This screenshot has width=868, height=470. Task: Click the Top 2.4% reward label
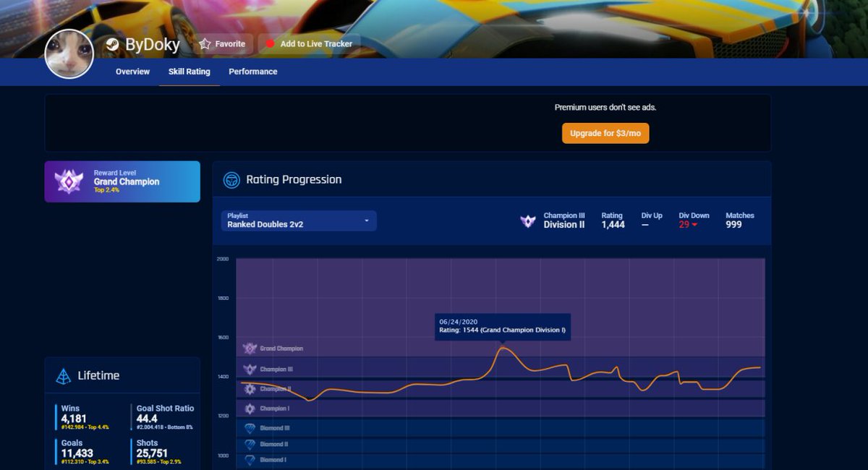point(106,190)
